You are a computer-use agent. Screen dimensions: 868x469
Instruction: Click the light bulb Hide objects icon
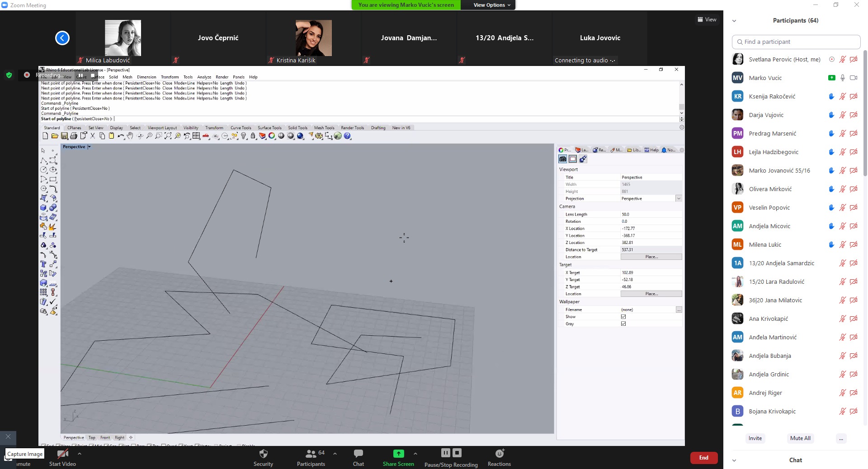point(244,136)
